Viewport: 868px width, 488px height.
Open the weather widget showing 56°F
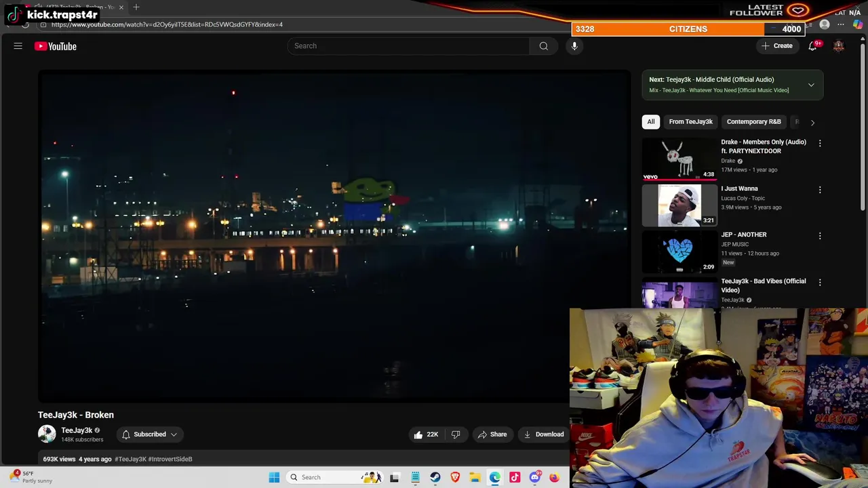[x=32, y=477]
